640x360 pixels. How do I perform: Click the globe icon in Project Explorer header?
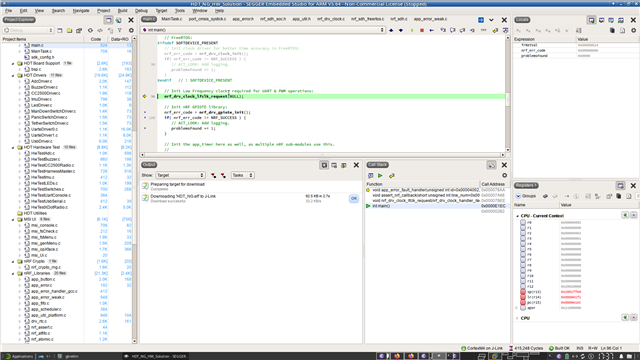tap(118, 20)
